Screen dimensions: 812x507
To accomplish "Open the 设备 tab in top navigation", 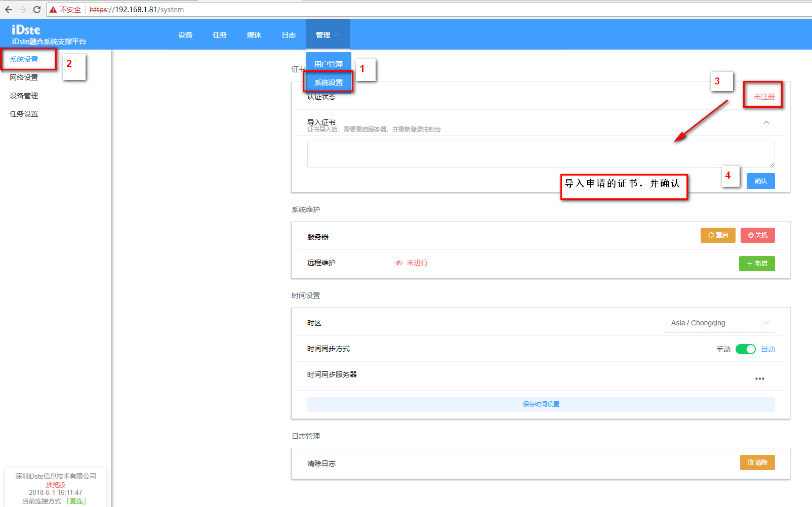I will 185,35.
